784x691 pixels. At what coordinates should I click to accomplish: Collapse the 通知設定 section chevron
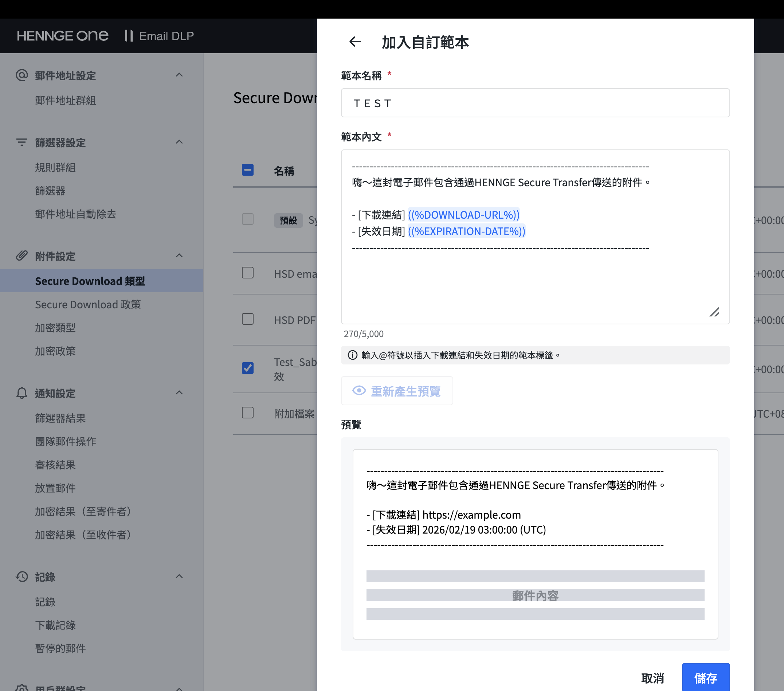click(x=179, y=393)
